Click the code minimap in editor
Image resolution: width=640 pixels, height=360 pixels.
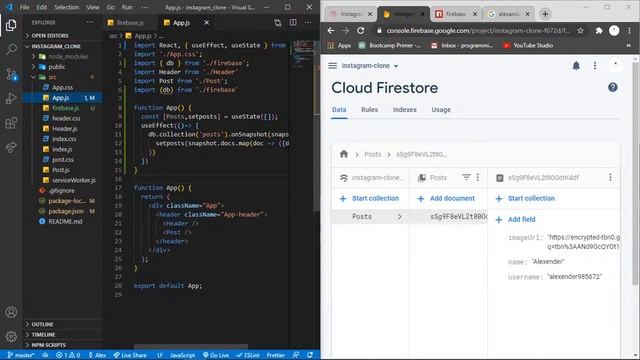click(303, 53)
